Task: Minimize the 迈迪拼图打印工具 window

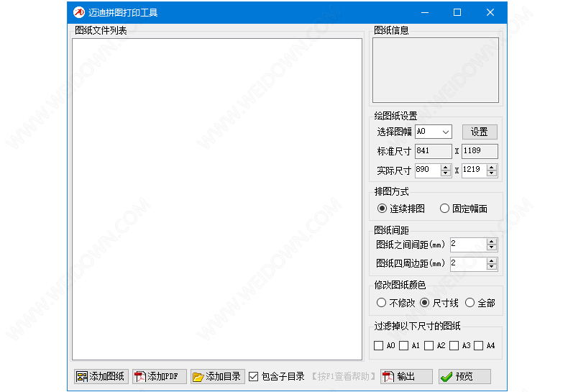Action: tap(425, 13)
